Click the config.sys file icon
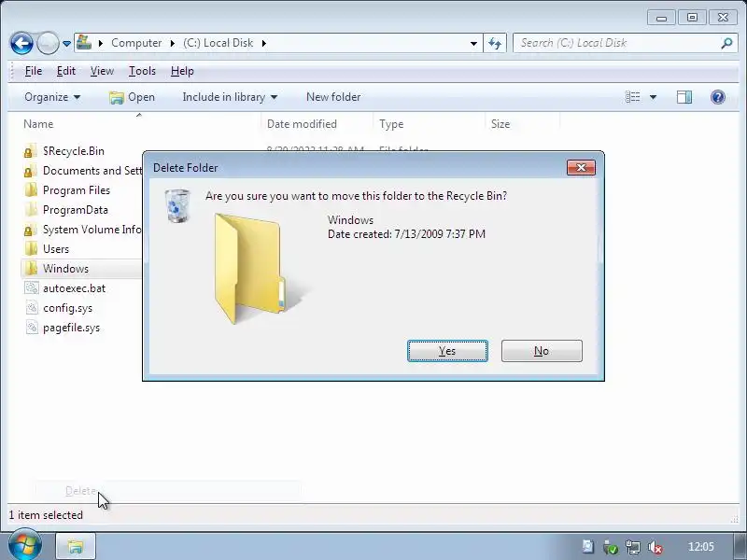The width and height of the screenshot is (747, 560). pyautogui.click(x=32, y=308)
